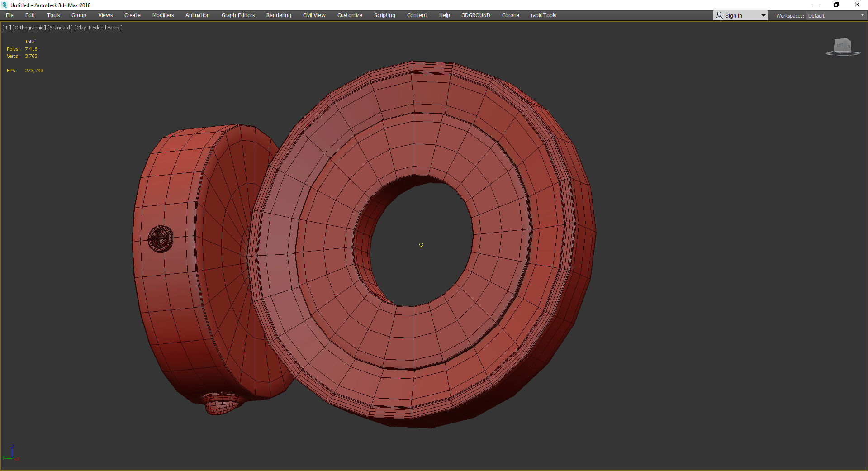
Task: Click the Polys count 7 416
Action: [x=31, y=49]
